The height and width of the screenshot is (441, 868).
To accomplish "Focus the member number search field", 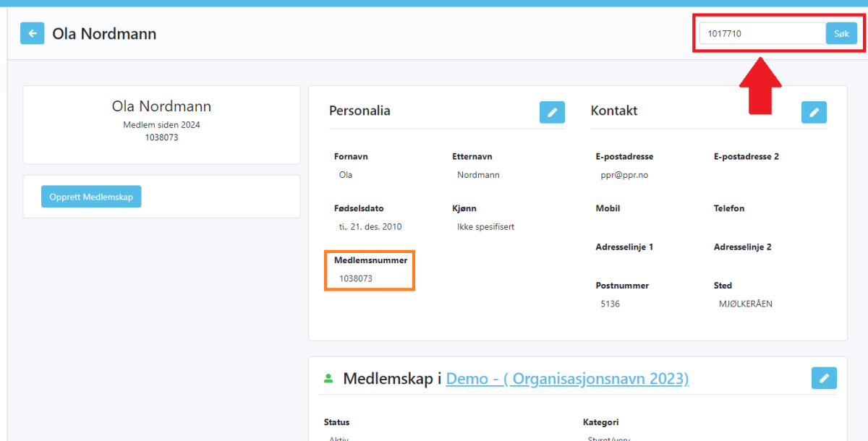I will [762, 33].
